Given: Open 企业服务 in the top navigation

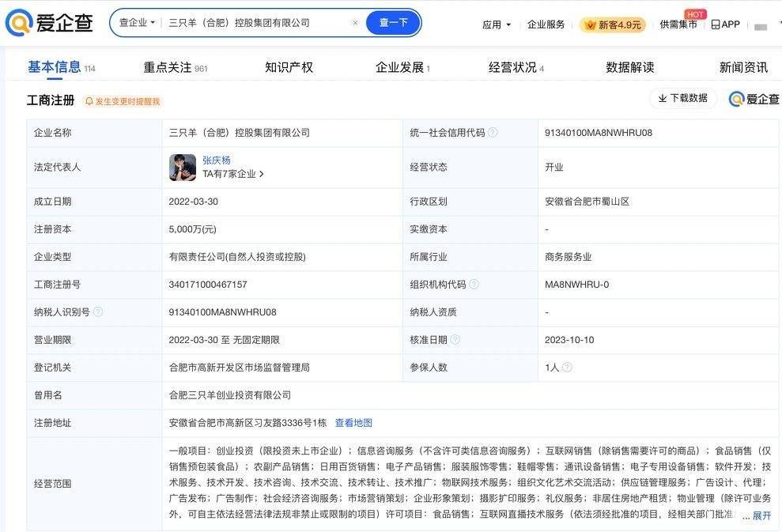Looking at the screenshot, I should (546, 25).
